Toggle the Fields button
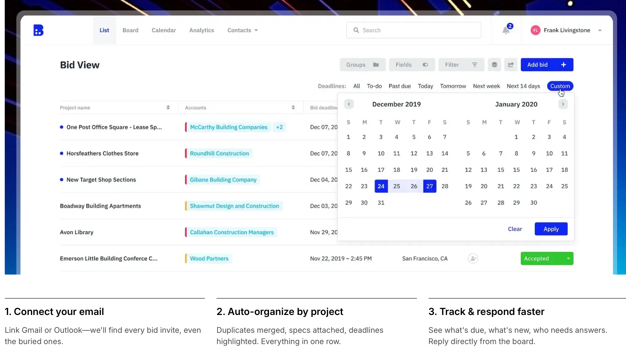Viewport: 626px width, 364px height. [412, 65]
